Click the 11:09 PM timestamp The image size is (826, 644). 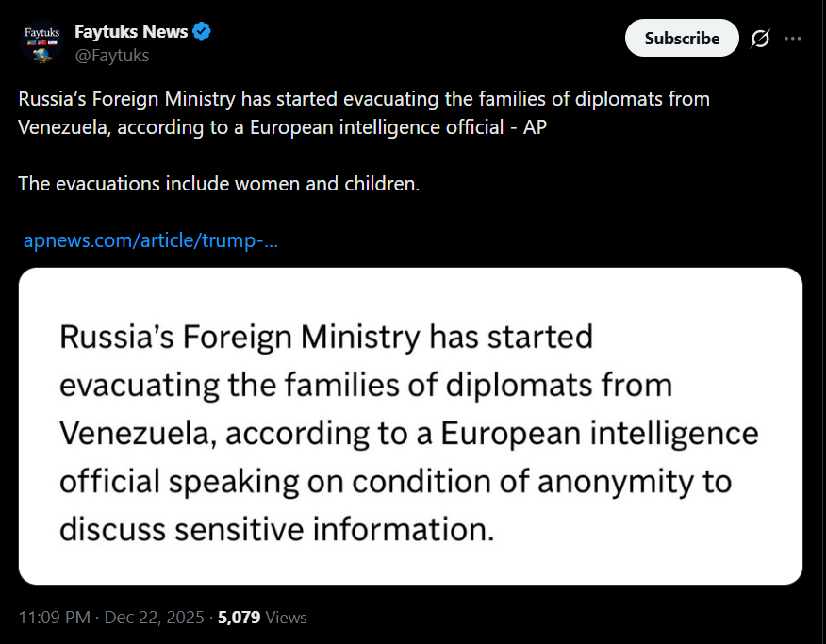(55, 618)
